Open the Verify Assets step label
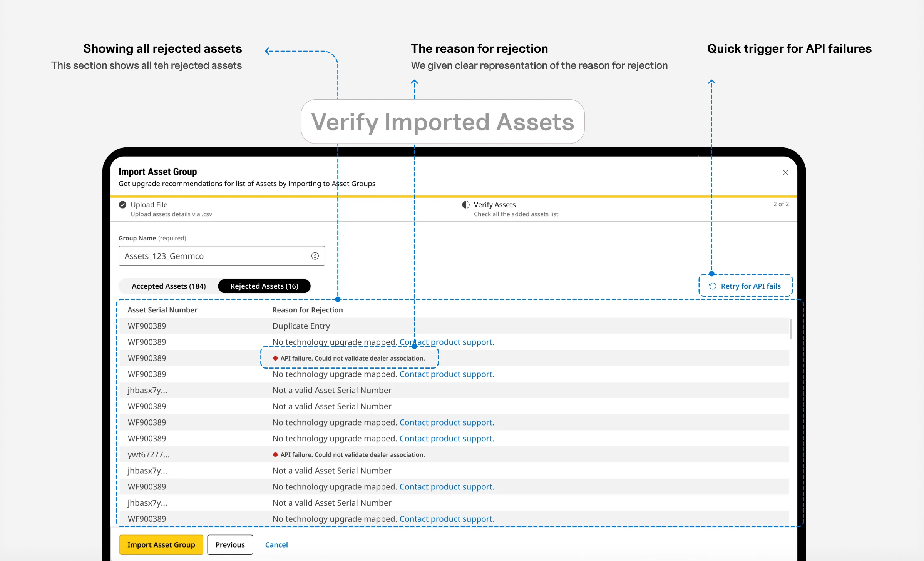924x561 pixels. pos(494,205)
